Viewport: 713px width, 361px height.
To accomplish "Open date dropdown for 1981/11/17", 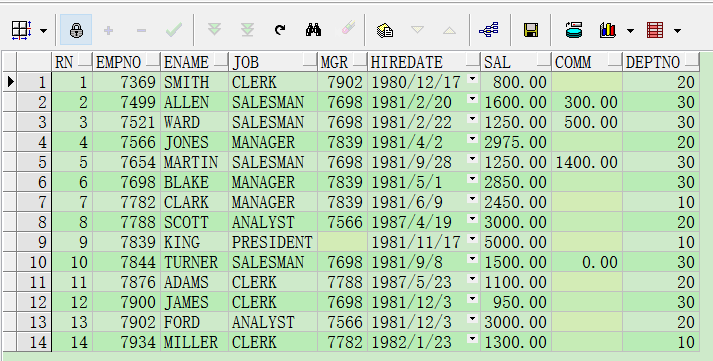I will pyautogui.click(x=472, y=239).
